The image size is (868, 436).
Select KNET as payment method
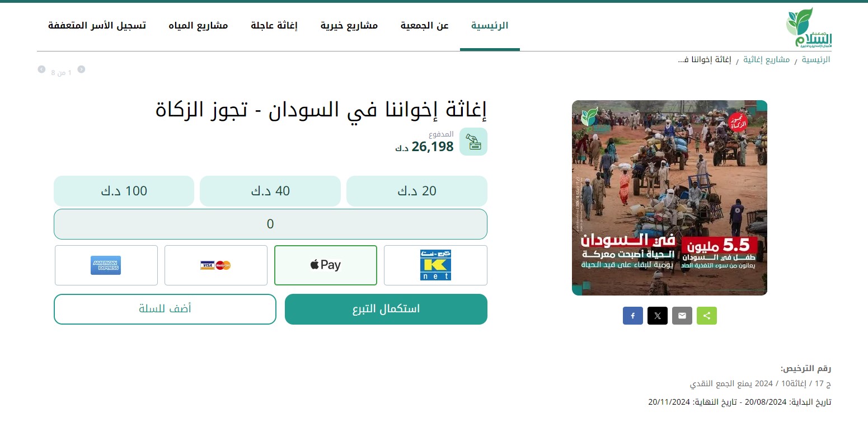point(435,265)
